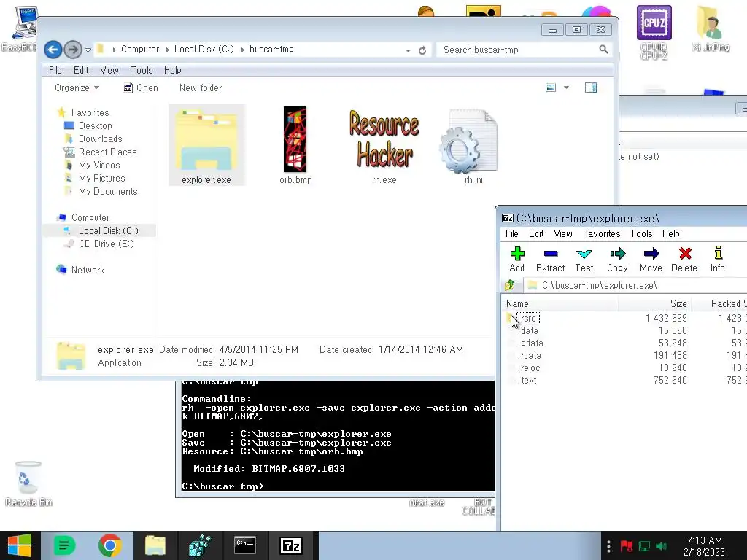Select the orb.bmp file
The image size is (747, 560).
tap(295, 145)
